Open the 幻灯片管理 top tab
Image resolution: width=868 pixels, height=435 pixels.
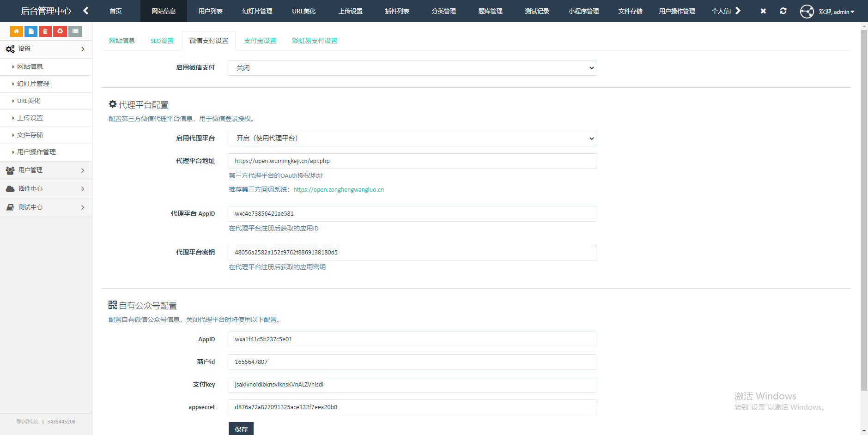(x=257, y=11)
